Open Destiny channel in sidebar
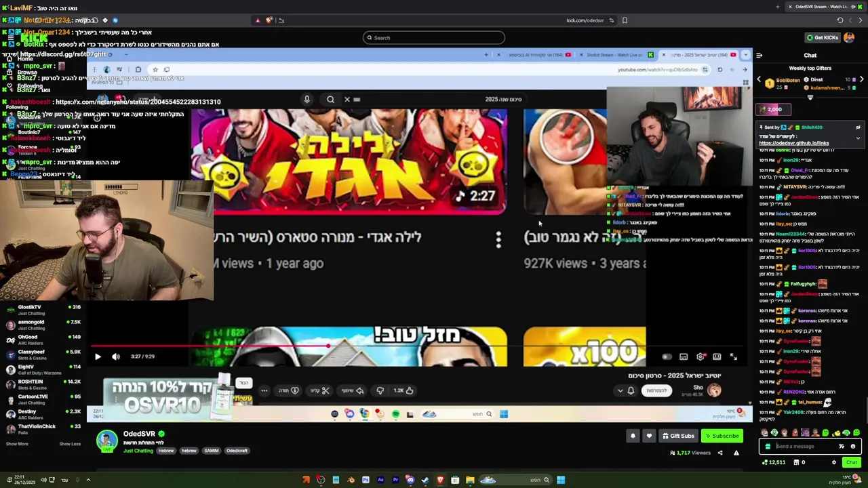 pyautogui.click(x=42, y=414)
